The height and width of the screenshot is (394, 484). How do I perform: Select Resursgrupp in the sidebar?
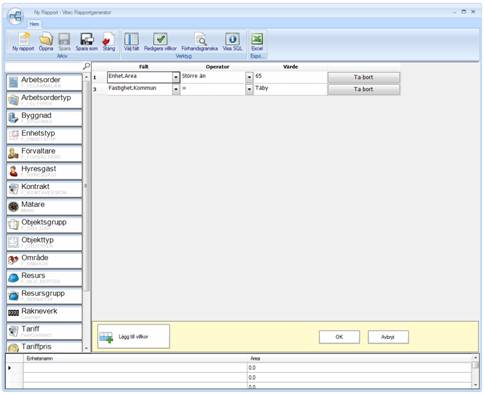click(x=44, y=296)
